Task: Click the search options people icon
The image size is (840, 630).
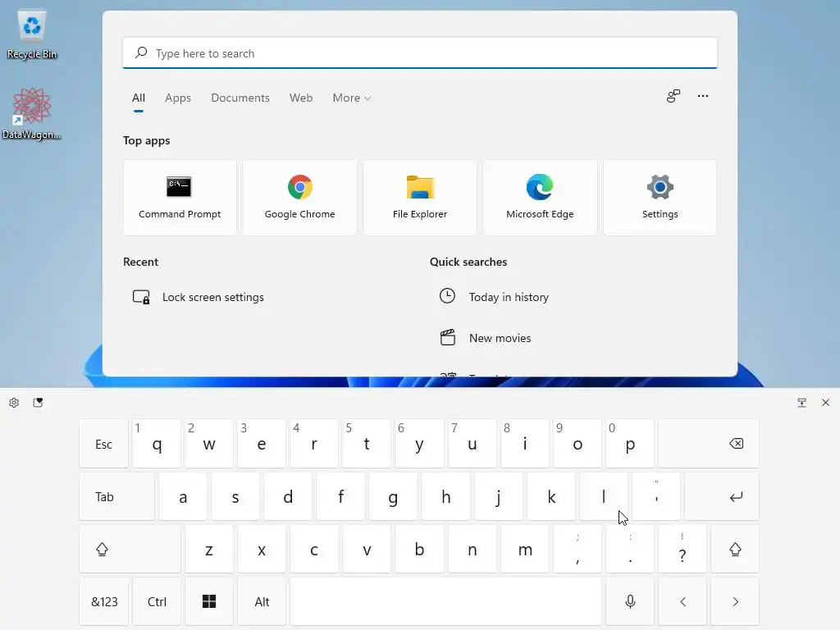Action: tap(673, 96)
